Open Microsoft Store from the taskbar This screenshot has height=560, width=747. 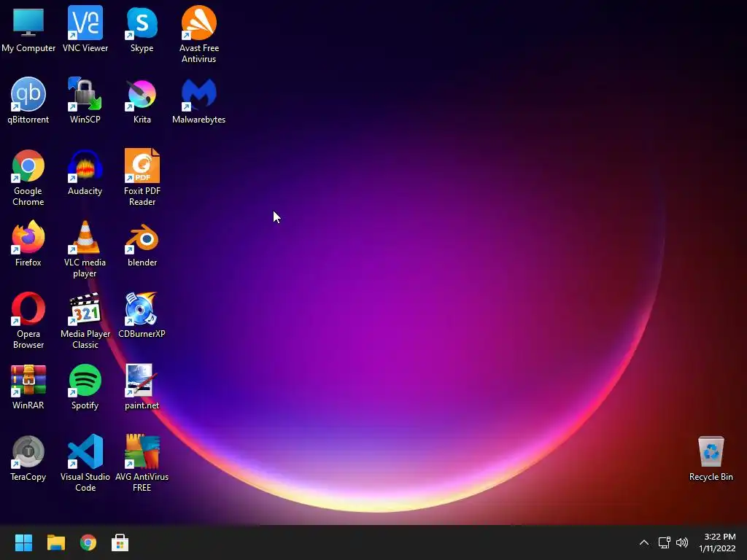click(120, 542)
